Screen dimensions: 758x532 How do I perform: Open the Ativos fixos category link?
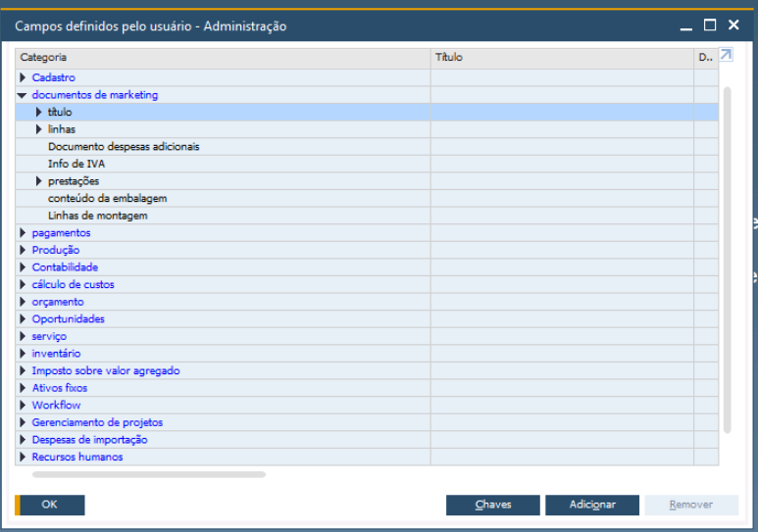60,388
